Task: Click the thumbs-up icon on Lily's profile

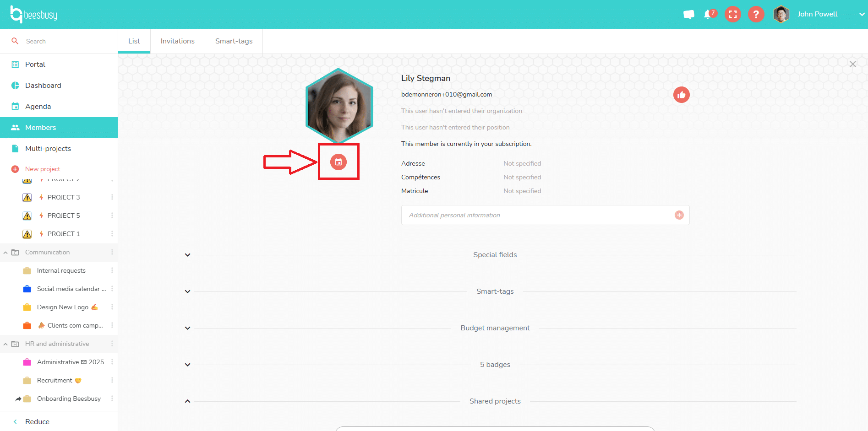Action: 681,95
